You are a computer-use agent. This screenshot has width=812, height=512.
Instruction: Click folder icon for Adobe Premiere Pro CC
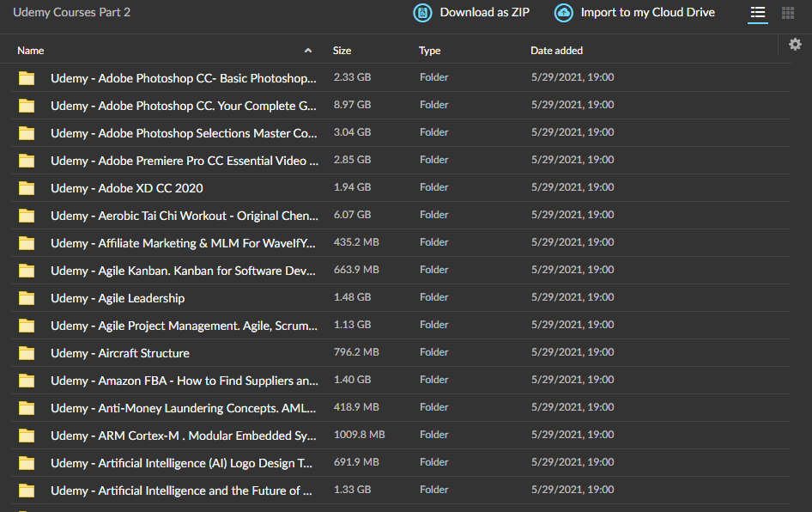coord(27,160)
